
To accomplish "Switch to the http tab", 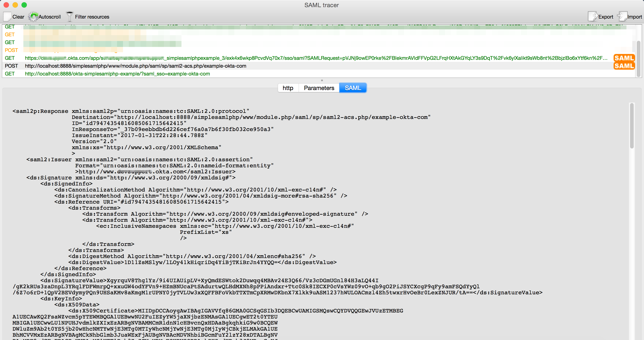I will pos(288,88).
